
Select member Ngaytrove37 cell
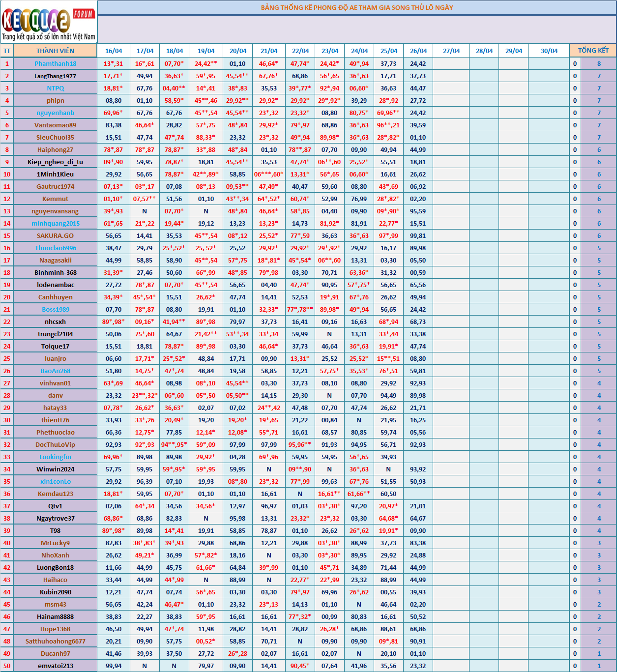(x=55, y=518)
